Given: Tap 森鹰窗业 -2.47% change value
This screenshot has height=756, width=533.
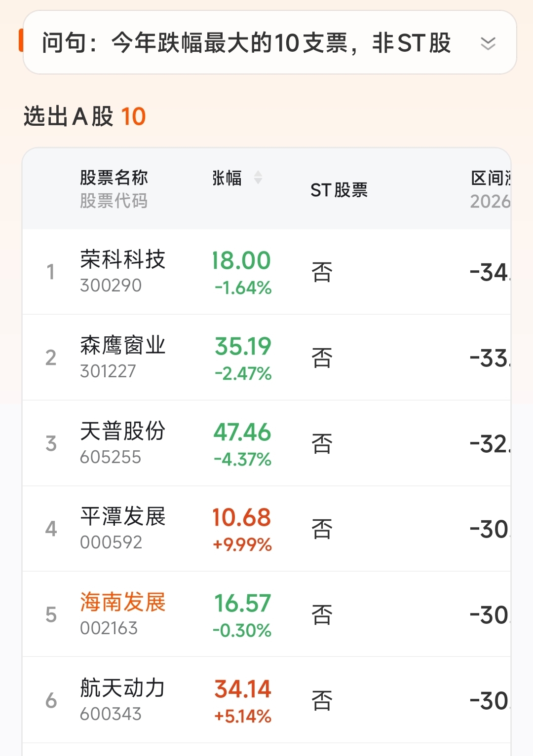Looking at the screenshot, I should click(x=243, y=374).
